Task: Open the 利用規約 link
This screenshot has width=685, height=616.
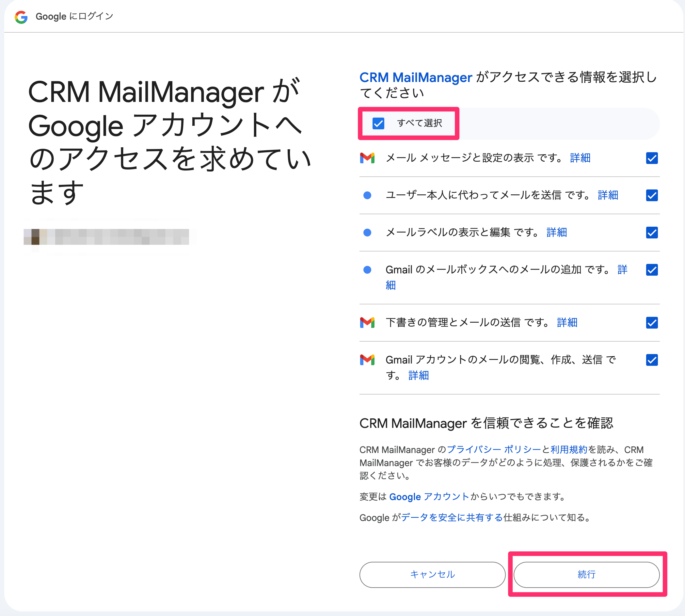Action: [569, 449]
